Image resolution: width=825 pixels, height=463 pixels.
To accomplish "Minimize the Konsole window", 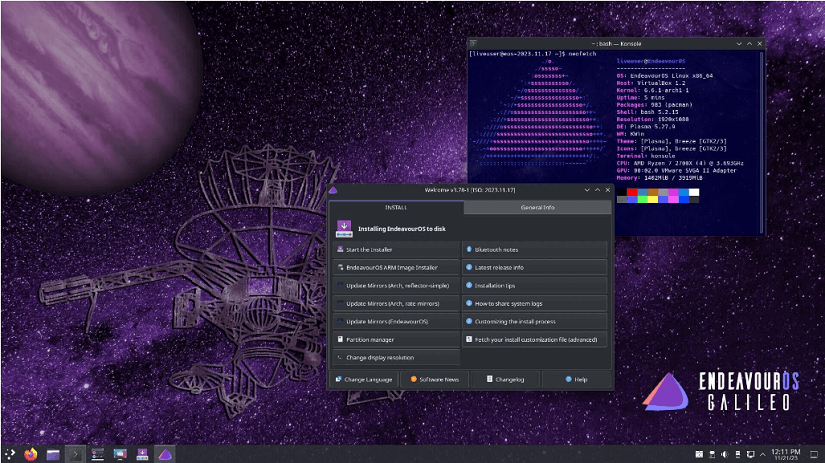I will click(739, 44).
